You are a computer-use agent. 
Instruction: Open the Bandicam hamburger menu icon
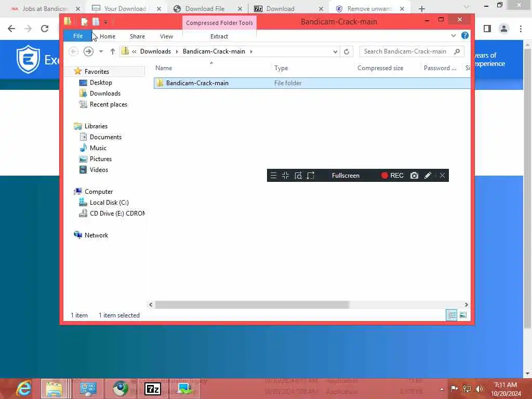click(x=273, y=176)
